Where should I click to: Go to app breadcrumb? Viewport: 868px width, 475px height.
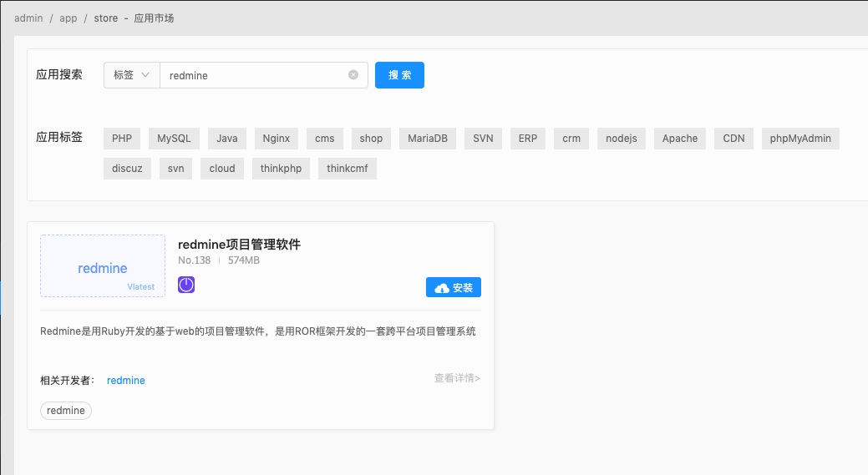coord(69,18)
